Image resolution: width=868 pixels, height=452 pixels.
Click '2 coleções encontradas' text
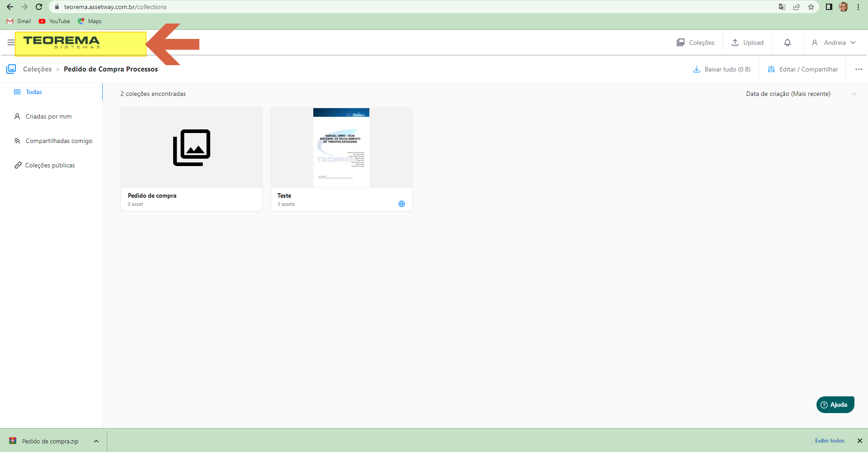pos(153,94)
